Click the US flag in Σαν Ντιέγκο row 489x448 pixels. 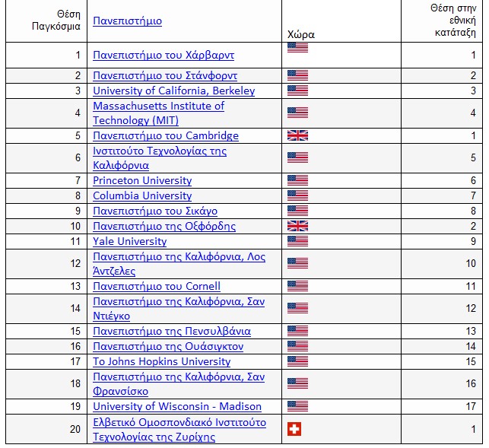297,308
